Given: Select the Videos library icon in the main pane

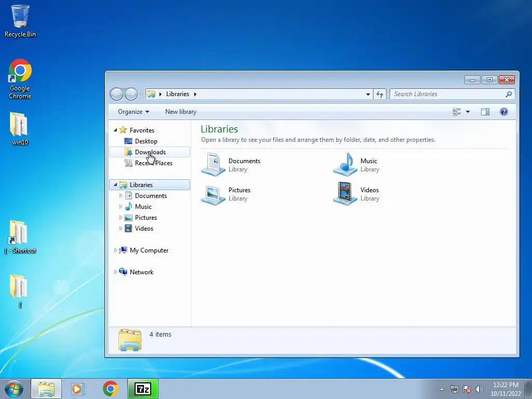Looking at the screenshot, I should click(345, 194).
